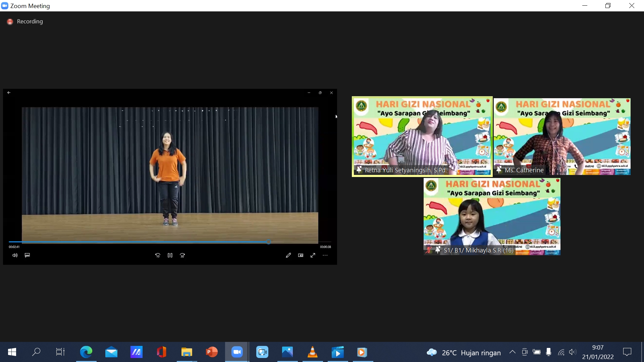Screen dimensions: 644x362
Task: Toggle the video player volume icon
Action: pyautogui.click(x=15, y=255)
